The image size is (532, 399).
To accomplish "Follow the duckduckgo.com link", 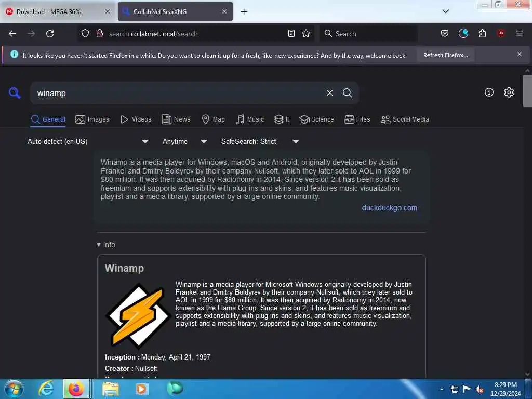I will click(390, 208).
